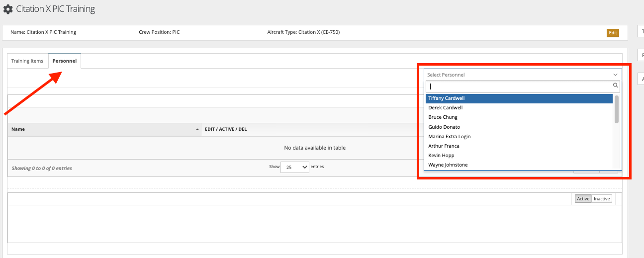Select Derek Cardwell in the personnel list
Screen dimensions: 644x258
coord(446,108)
